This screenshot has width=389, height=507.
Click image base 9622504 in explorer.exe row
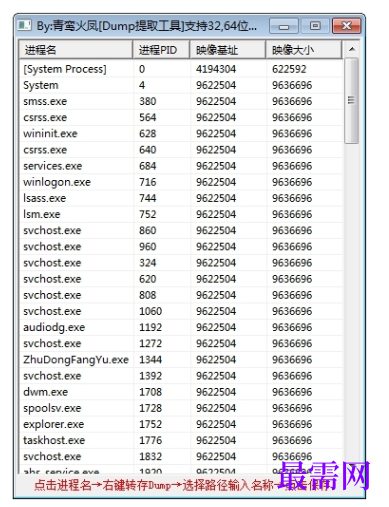(216, 424)
